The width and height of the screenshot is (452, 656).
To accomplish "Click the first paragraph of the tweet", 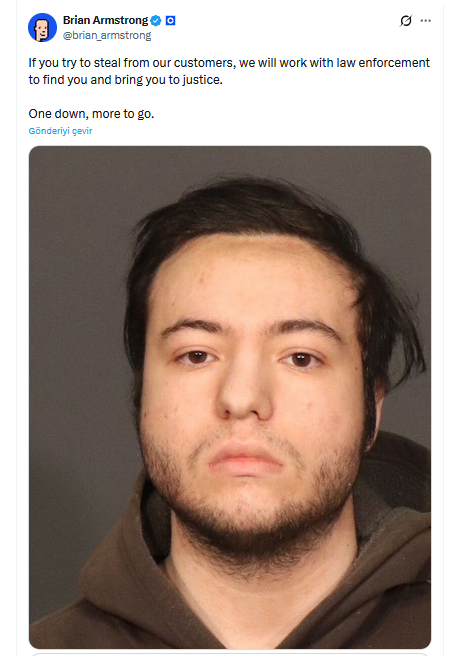I will 229,71.
